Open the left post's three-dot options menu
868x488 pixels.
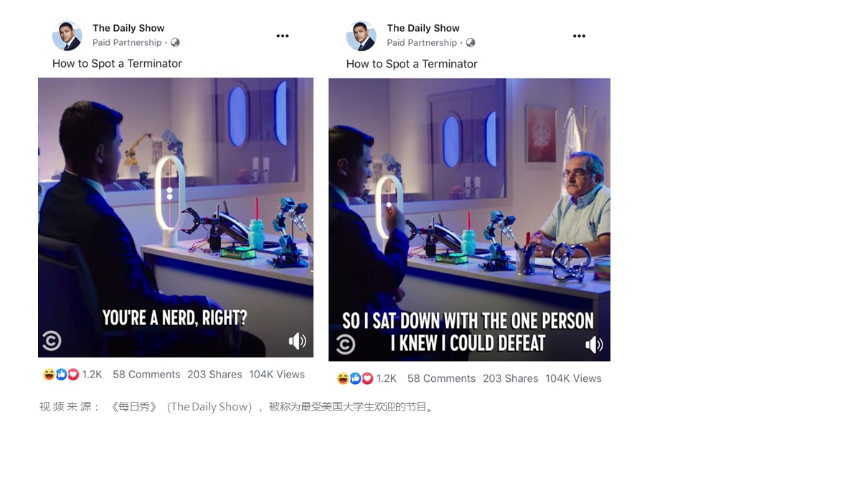(283, 36)
